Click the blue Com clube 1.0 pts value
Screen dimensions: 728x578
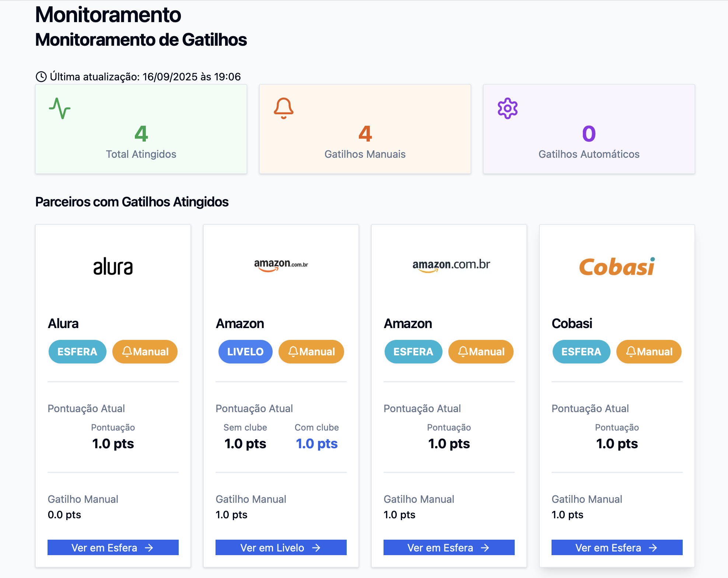point(317,443)
